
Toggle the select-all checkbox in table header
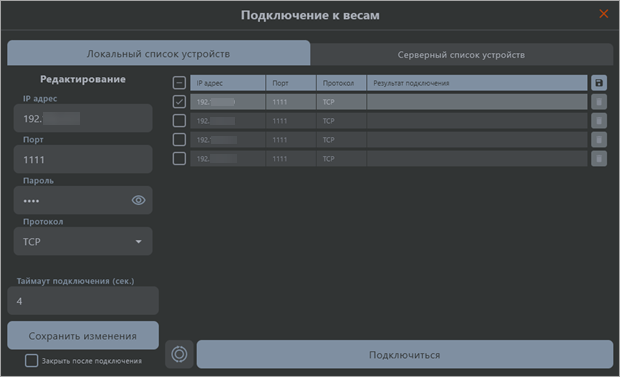pyautogui.click(x=179, y=83)
